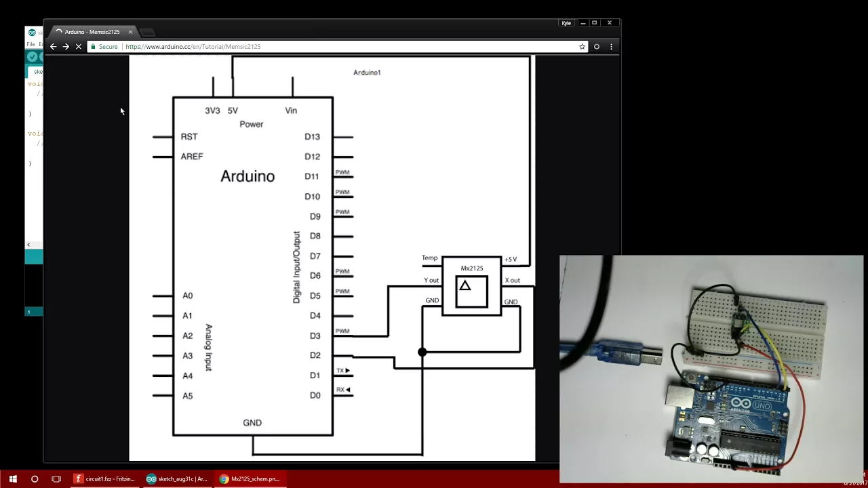The width and height of the screenshot is (868, 488).
Task: Click the Mx2125 chip in schematic
Action: [x=472, y=285]
